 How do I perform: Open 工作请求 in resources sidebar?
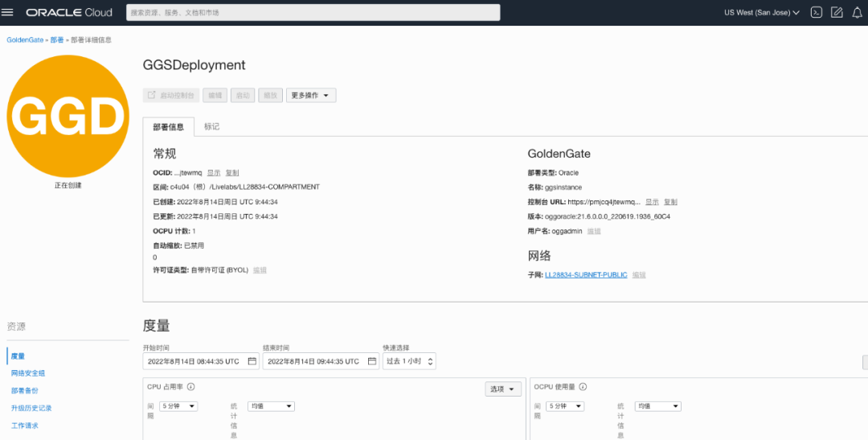click(x=25, y=426)
